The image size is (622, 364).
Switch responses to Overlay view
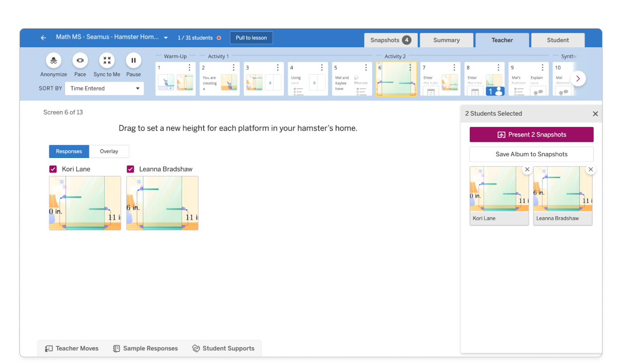pyautogui.click(x=109, y=151)
